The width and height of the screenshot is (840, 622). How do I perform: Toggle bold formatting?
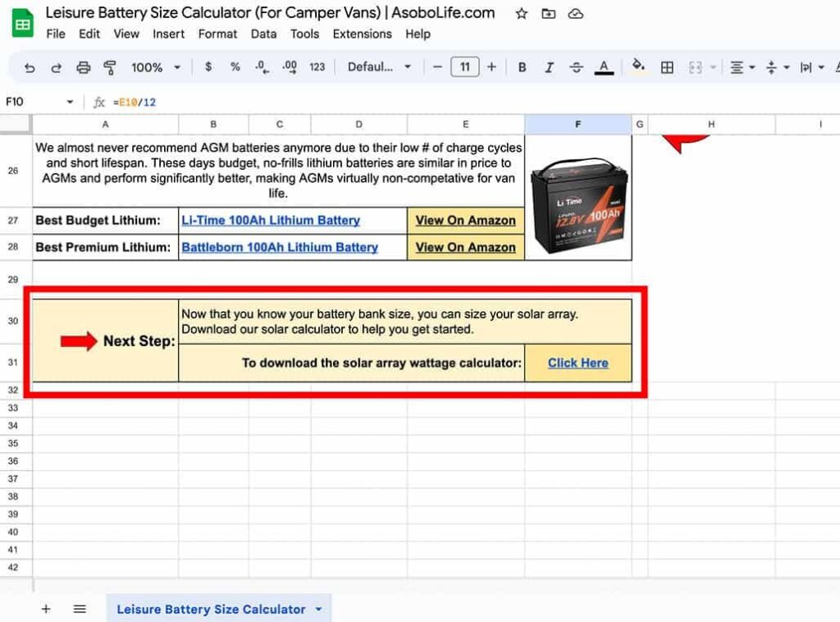[x=522, y=67]
